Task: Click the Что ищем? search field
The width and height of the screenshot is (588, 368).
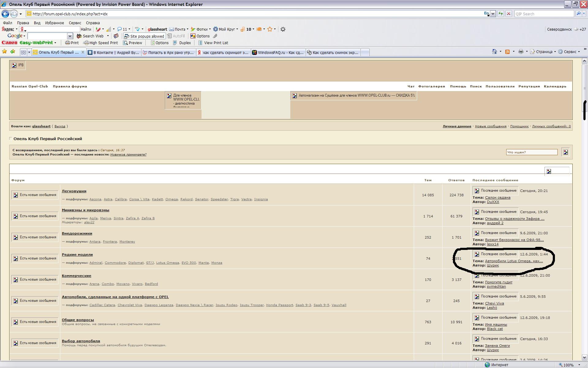Action: 532,152
